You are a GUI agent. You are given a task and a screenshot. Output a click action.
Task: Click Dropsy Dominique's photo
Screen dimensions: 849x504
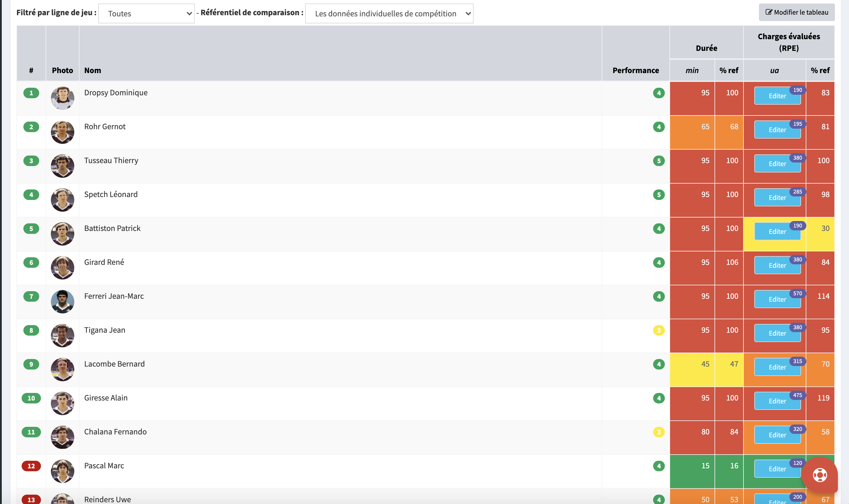point(63,98)
